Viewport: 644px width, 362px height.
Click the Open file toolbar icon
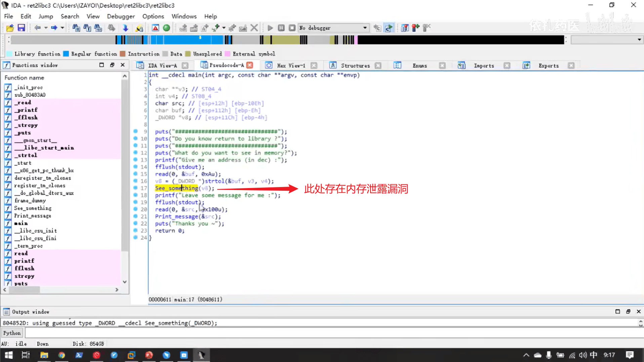point(10,28)
